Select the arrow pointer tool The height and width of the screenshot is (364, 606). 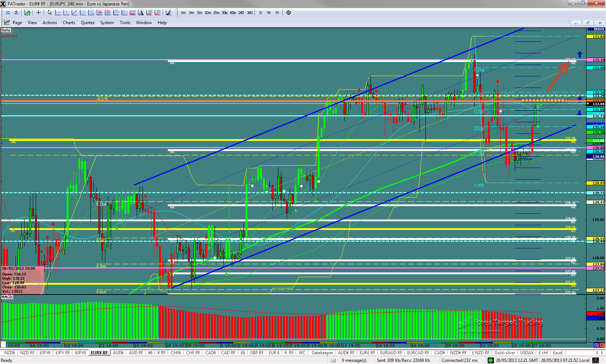click(50, 13)
